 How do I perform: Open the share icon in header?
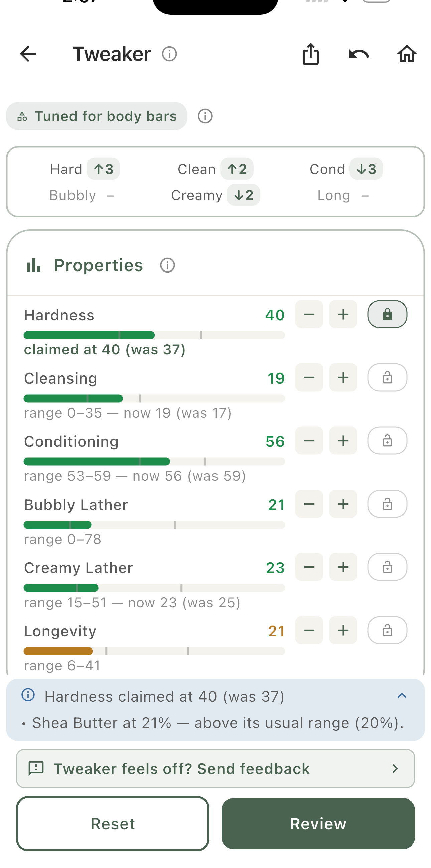[x=310, y=54]
